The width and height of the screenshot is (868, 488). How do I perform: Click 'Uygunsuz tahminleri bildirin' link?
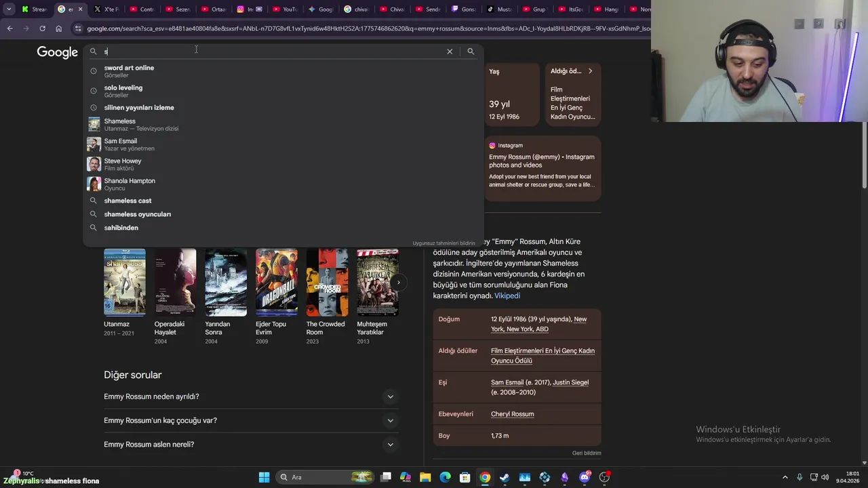(443, 243)
